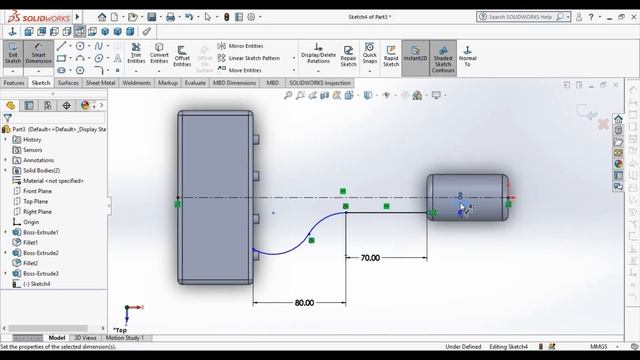Screen dimensions: 640x360
Task: Expand the Annotations node
Action: (x=6, y=160)
